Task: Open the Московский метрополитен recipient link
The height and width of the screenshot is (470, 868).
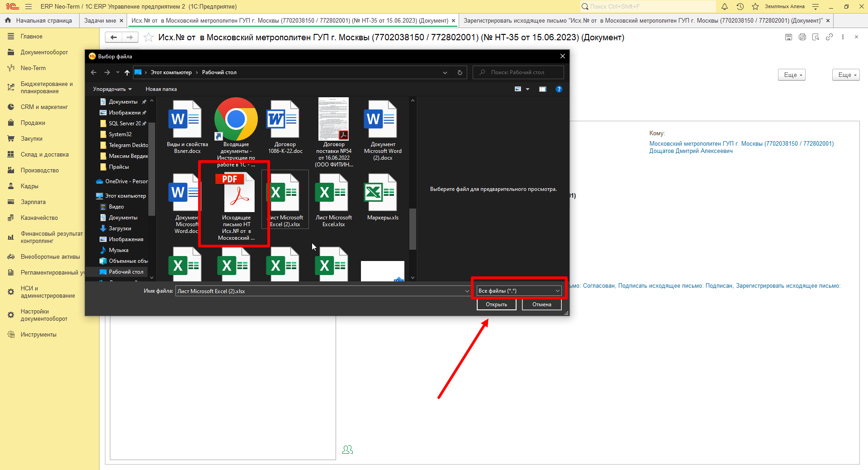Action: point(741,144)
